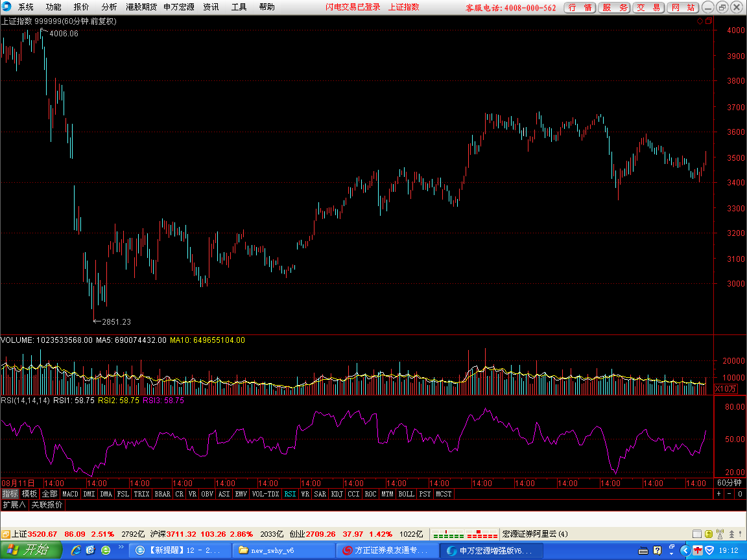Select the 指标 tab
This screenshot has width=747, height=560.
point(10,494)
